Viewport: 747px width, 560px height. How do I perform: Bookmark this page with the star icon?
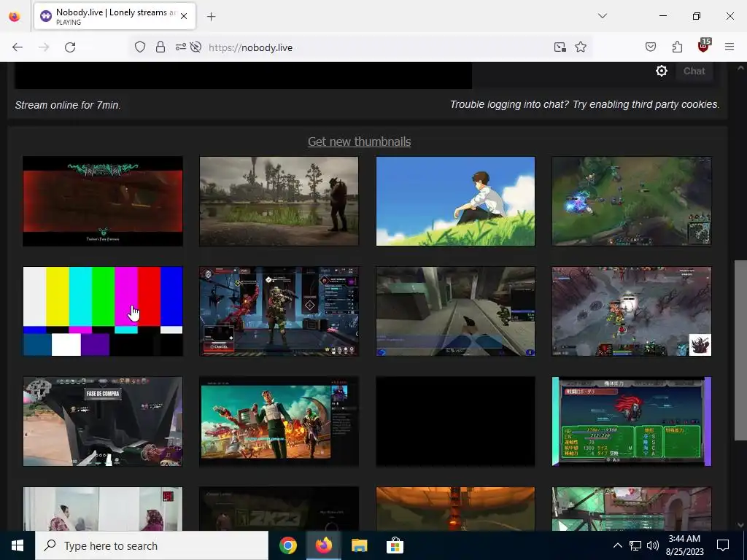pos(580,47)
